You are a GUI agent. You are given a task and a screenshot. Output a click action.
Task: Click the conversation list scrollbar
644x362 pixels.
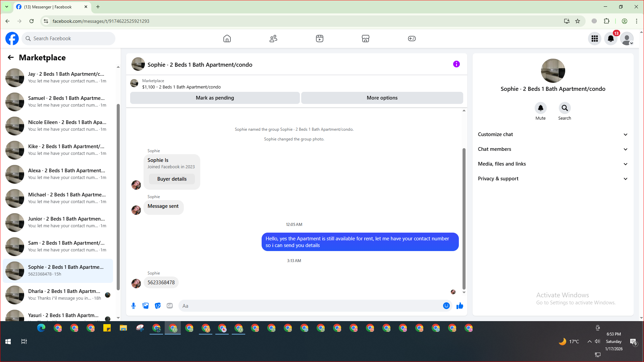(x=118, y=196)
